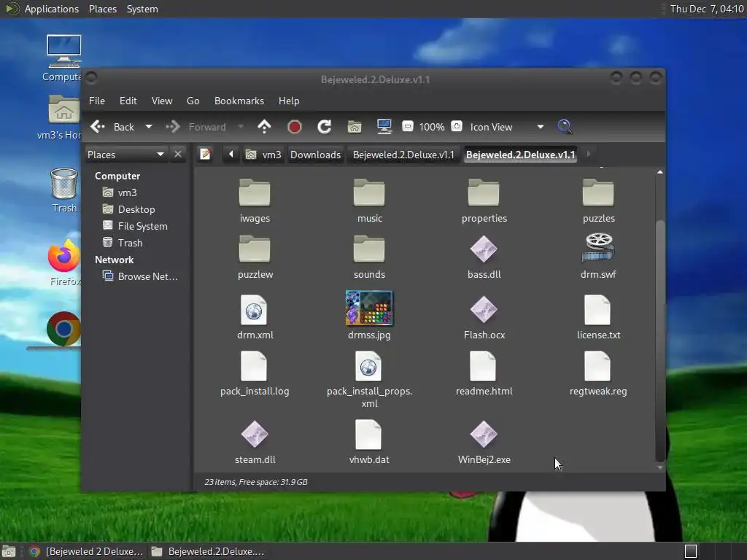This screenshot has width=747, height=560.
Task: Go to first Bejeweled.2.Deluxe.v1.1 path segment
Action: click(403, 155)
